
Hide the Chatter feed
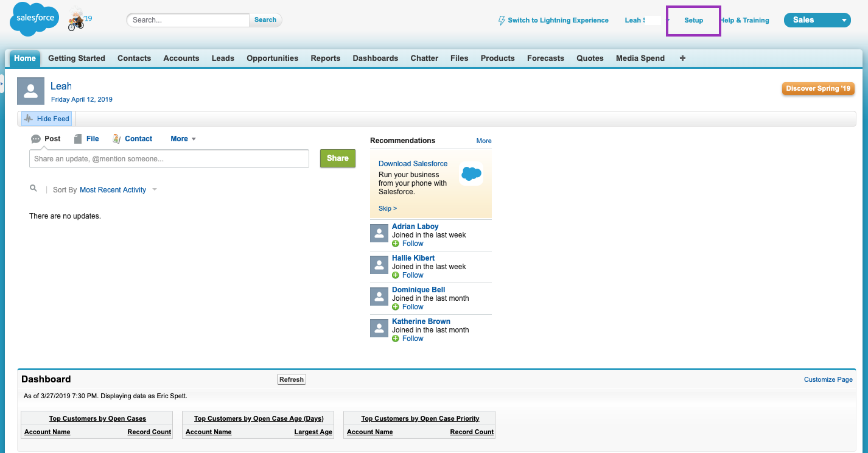click(x=46, y=119)
